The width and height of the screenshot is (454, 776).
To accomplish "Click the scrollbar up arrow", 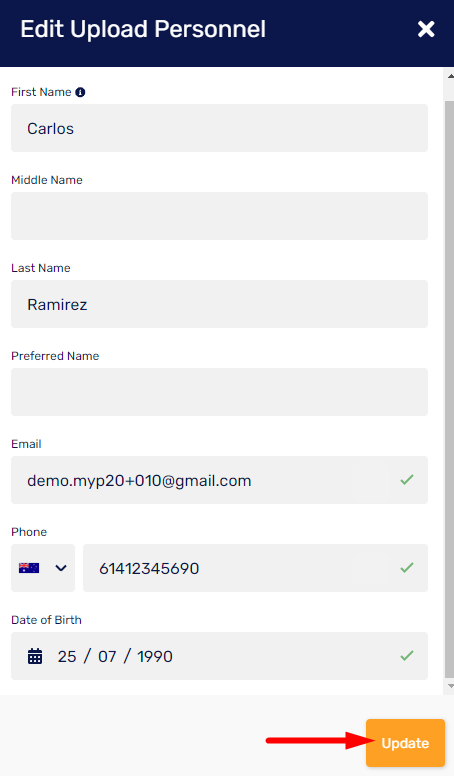I will [x=450, y=76].
